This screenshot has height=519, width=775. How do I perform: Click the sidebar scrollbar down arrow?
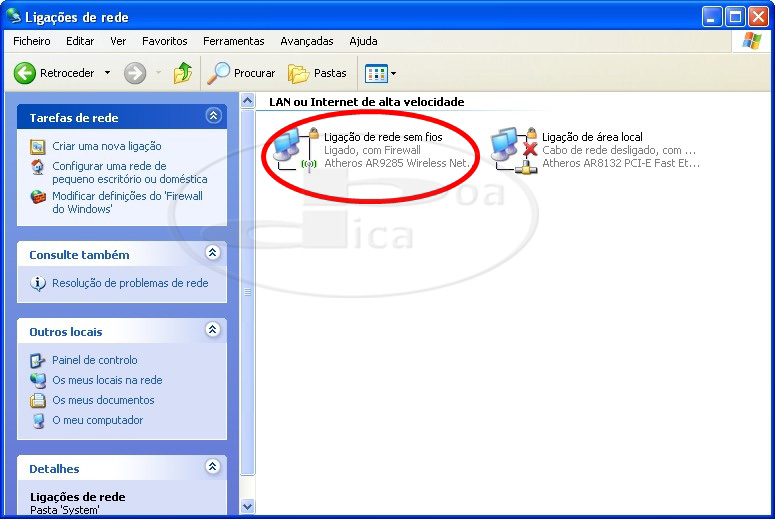point(248,507)
